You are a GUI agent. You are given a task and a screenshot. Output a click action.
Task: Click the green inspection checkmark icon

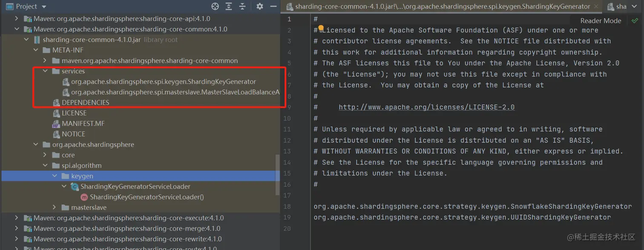635,20
